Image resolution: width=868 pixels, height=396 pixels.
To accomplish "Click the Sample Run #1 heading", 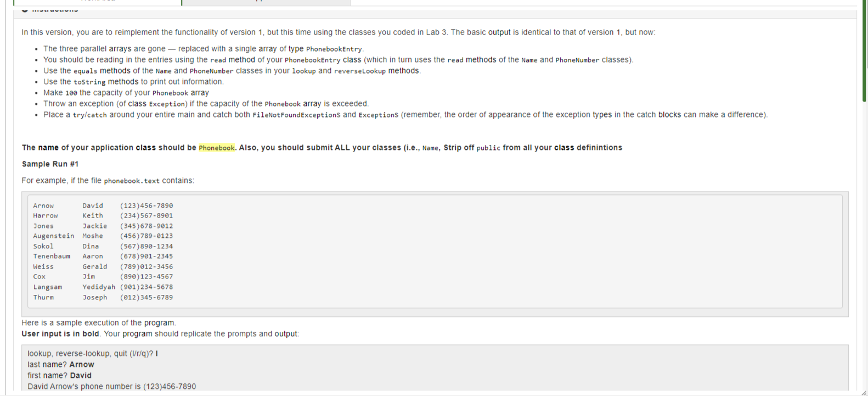I will [50, 164].
